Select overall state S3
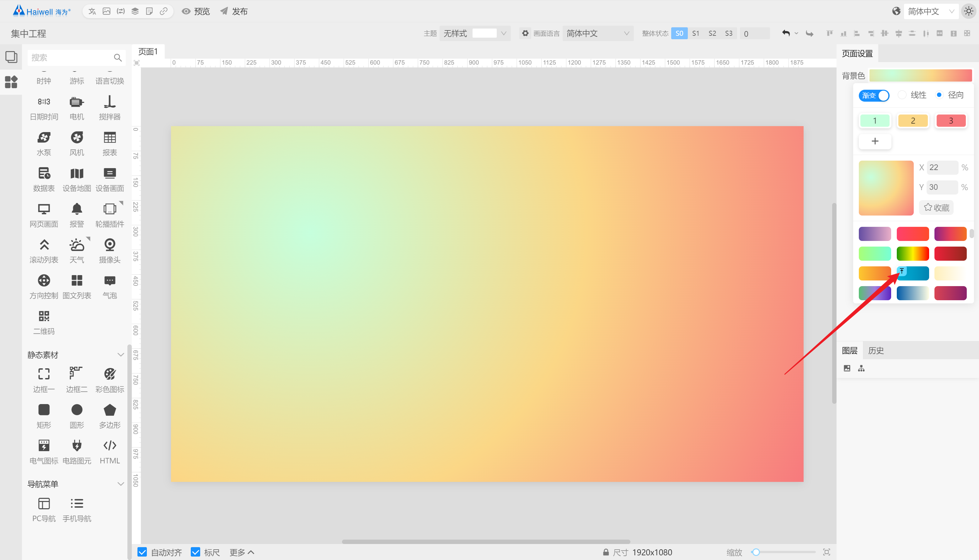The height and width of the screenshot is (560, 979). click(x=729, y=34)
